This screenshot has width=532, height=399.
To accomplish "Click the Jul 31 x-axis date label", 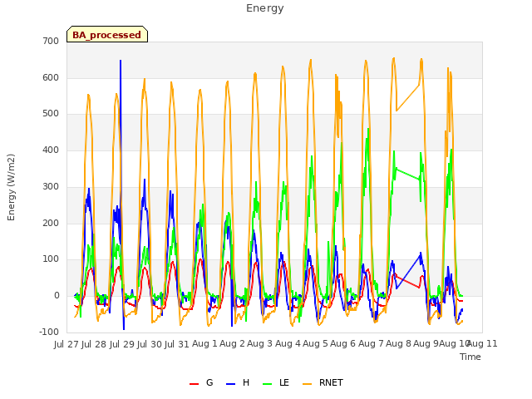I will (177, 344).
